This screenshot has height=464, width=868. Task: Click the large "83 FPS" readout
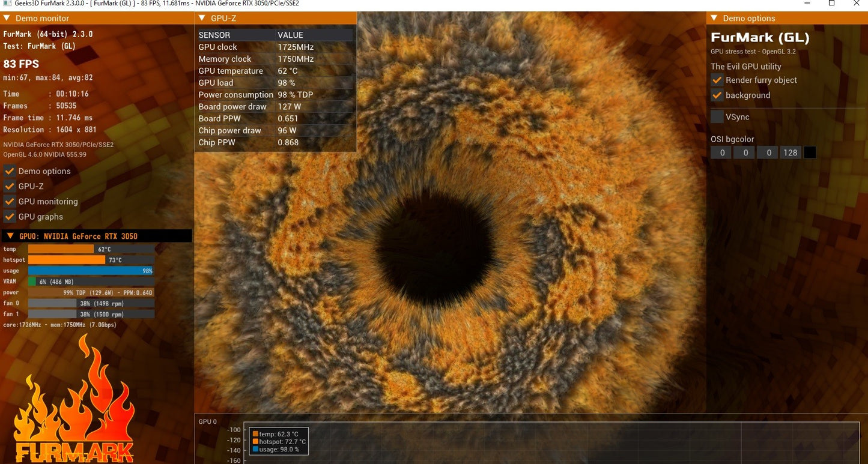pos(21,64)
